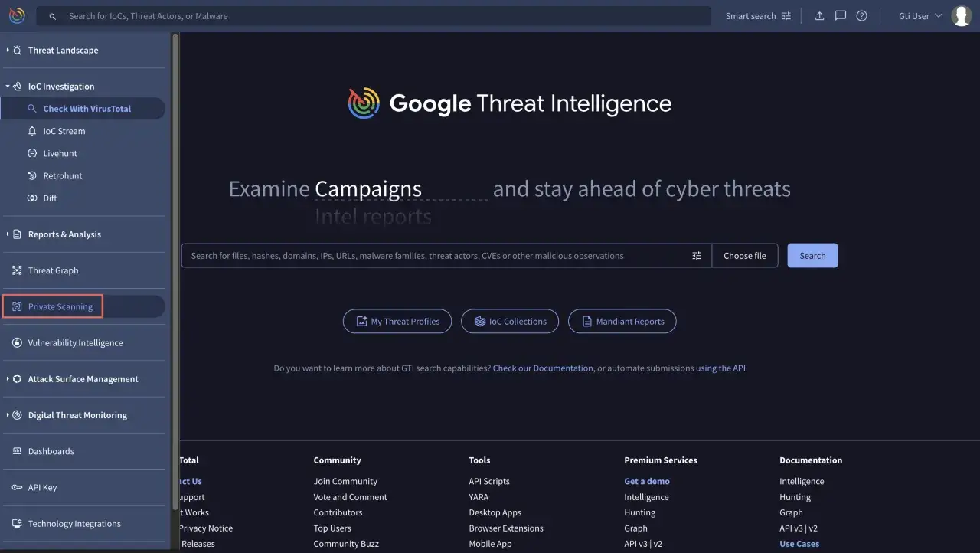Click the Use Cases footer link
Screen dimensions: 980x553
799,544
